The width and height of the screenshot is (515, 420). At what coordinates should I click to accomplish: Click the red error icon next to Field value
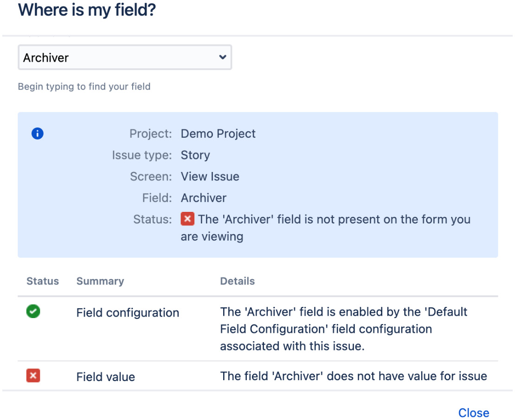coord(33,375)
